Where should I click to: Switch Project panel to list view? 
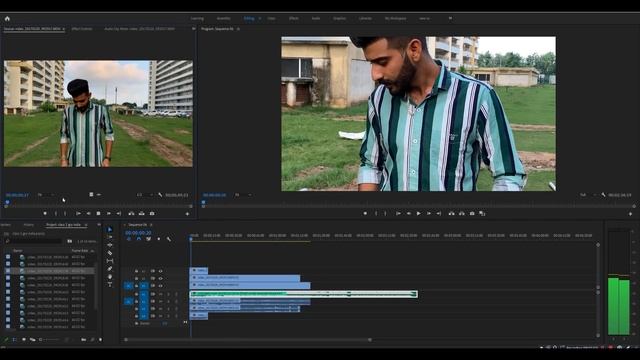pyautogui.click(x=14, y=340)
